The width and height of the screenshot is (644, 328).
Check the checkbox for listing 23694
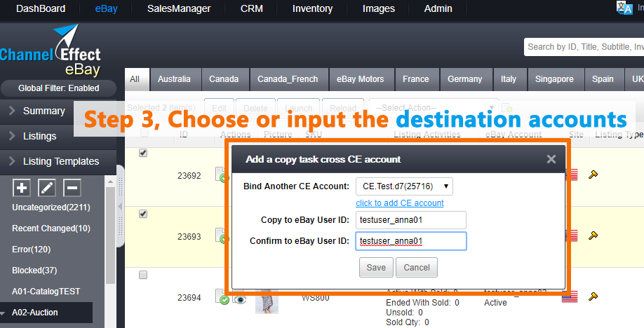tap(144, 275)
